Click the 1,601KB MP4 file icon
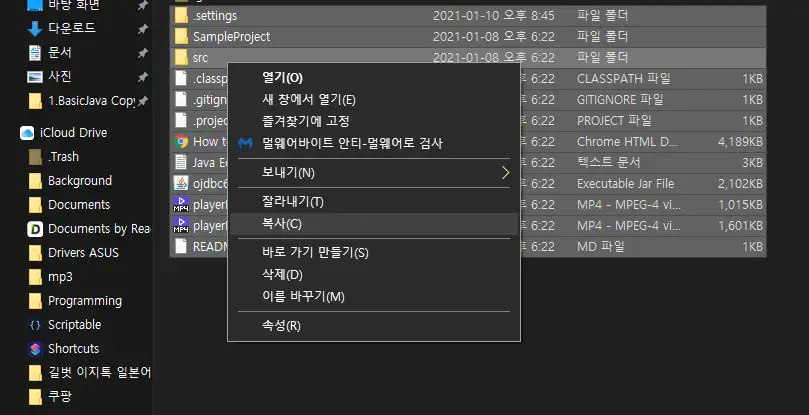The height and width of the screenshot is (415, 809). [181, 226]
